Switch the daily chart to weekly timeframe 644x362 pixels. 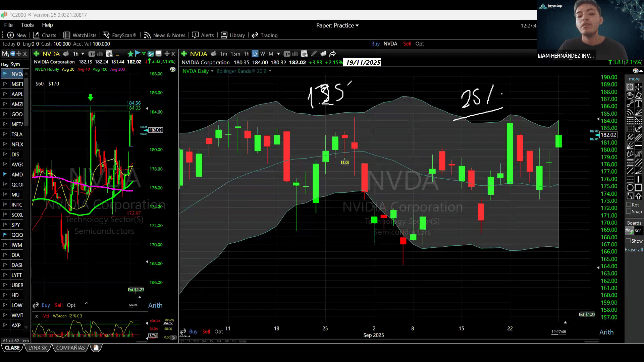pos(263,54)
